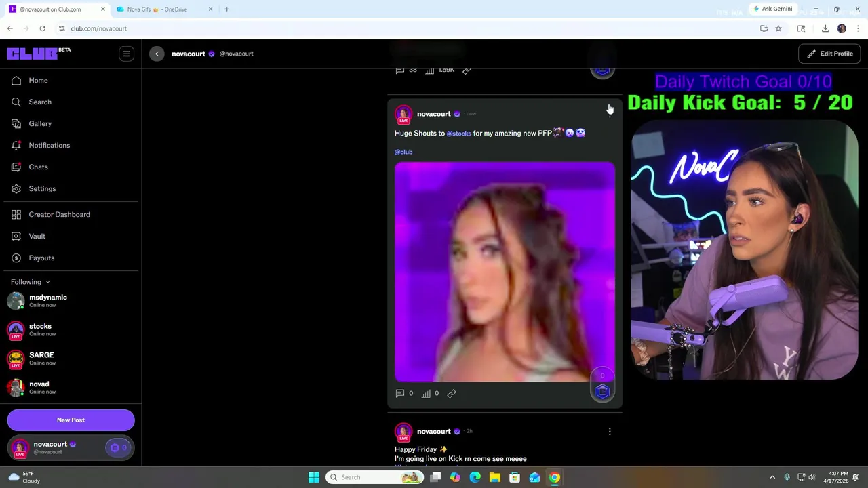Go back using the profile back arrow

157,54
